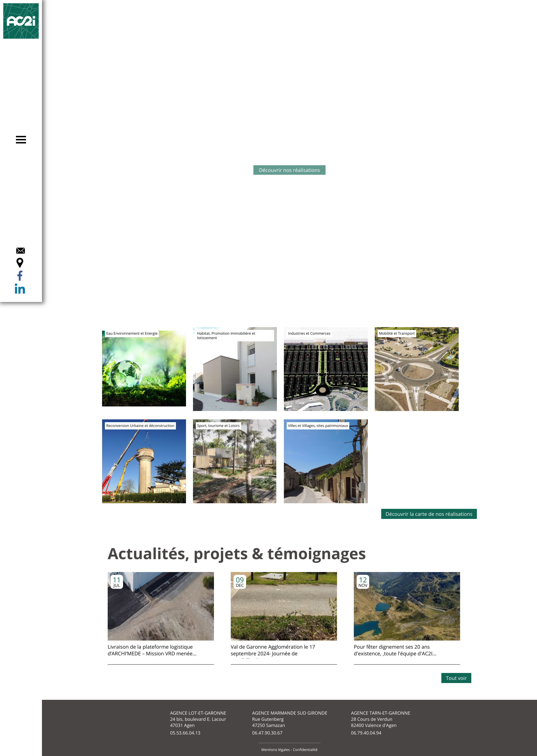Click postal line 82400 Valence d'Agen
The width and height of the screenshot is (537, 756).
pyautogui.click(x=374, y=725)
